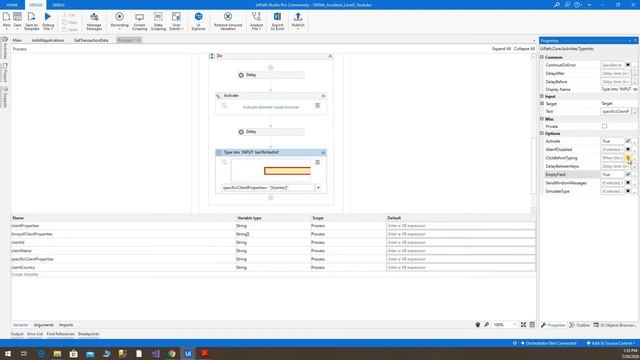640x360 pixels.
Task: Open options menu of Type Into activity
Action: pyautogui.click(x=318, y=162)
